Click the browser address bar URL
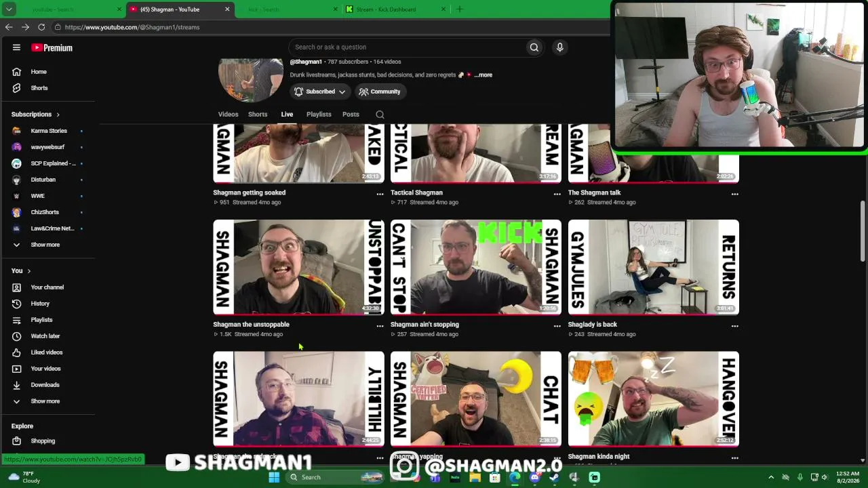Image resolution: width=868 pixels, height=488 pixels. click(x=132, y=27)
